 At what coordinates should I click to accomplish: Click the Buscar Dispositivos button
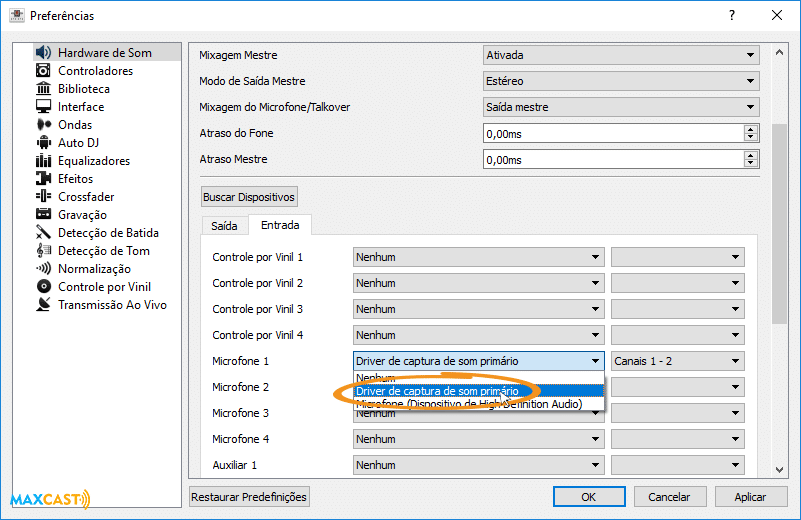249,197
